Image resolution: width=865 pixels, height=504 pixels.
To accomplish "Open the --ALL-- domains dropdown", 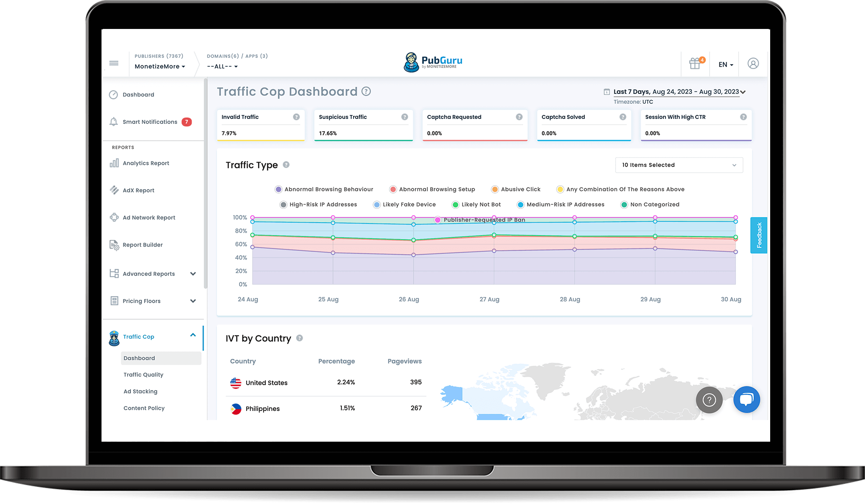I will (x=222, y=66).
